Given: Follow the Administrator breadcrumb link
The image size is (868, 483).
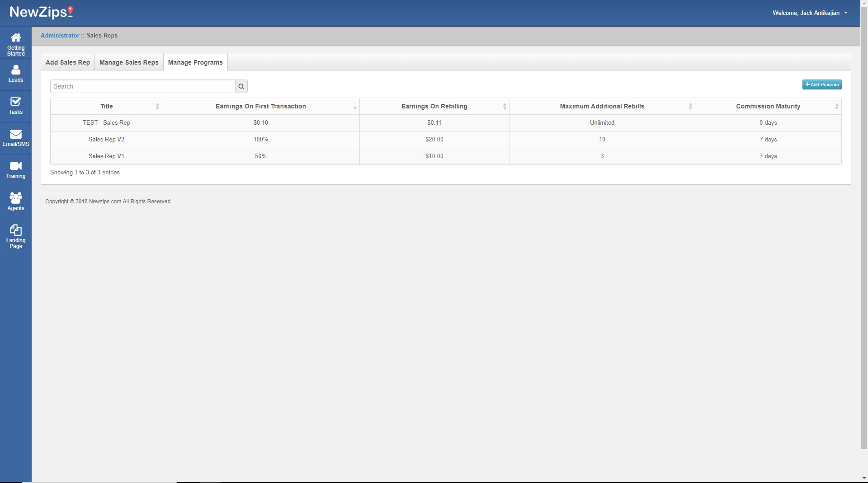Looking at the screenshot, I should coord(60,36).
